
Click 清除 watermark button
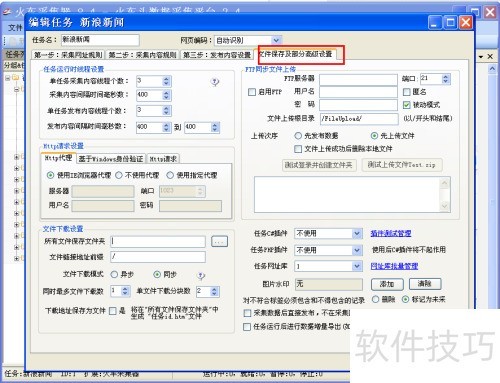425,284
